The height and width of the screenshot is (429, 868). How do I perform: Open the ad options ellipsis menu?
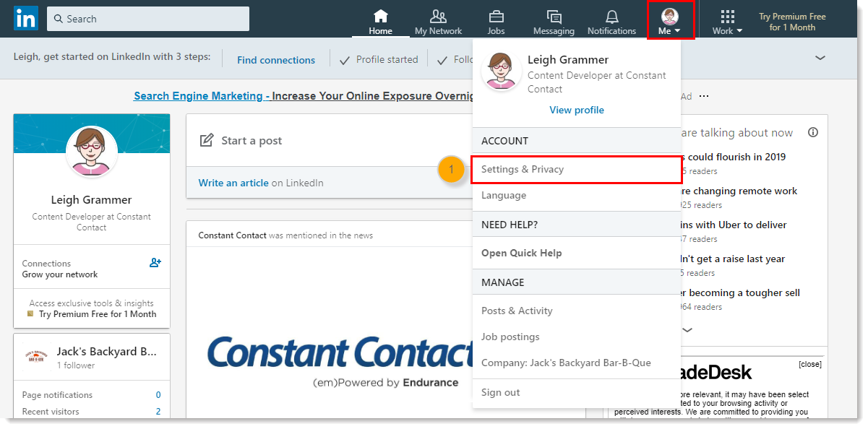pos(704,96)
